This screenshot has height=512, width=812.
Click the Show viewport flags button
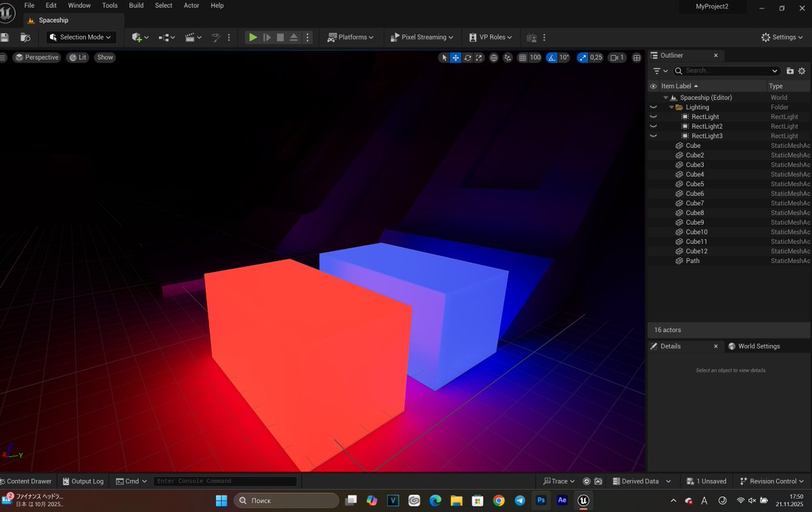[x=105, y=57]
